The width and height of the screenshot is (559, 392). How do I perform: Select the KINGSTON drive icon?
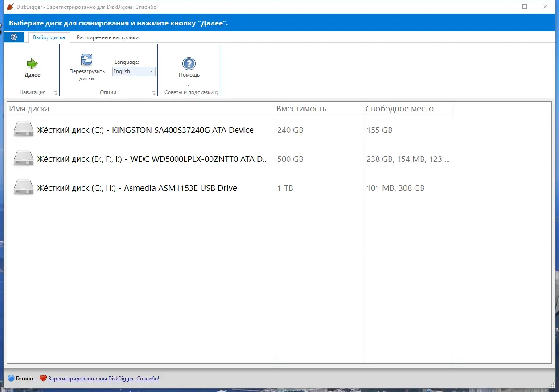(24, 129)
